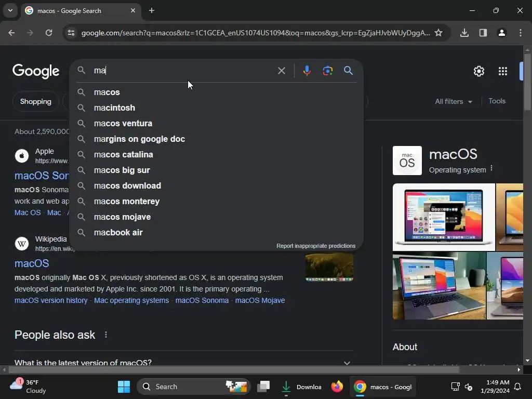The image size is (532, 399).
Task: Open a new browser tab
Action: point(152,10)
